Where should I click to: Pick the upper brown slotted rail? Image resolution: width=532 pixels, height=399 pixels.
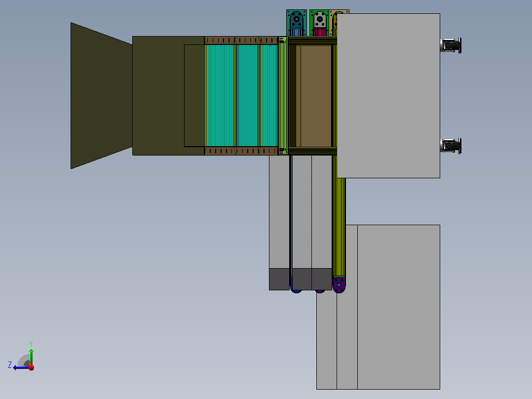(241, 40)
